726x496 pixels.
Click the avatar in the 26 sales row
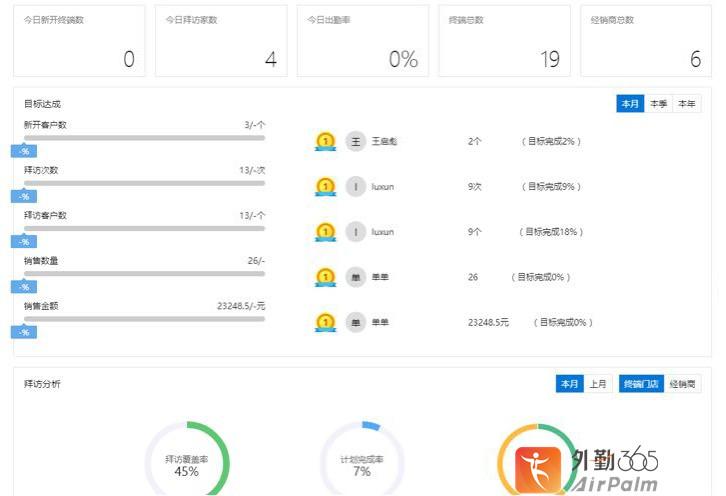(x=355, y=277)
